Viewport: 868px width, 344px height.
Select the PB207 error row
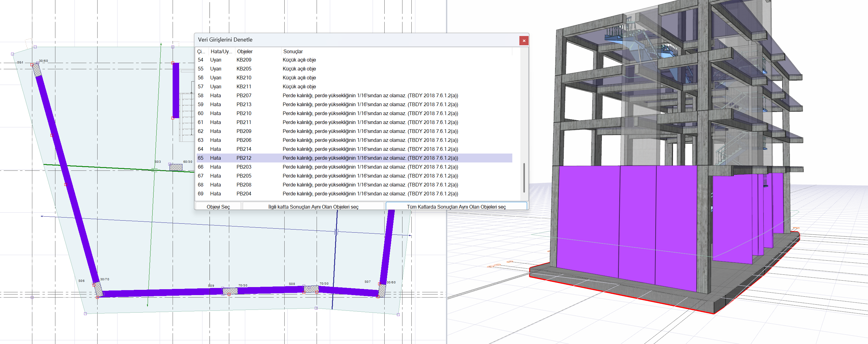click(x=244, y=95)
